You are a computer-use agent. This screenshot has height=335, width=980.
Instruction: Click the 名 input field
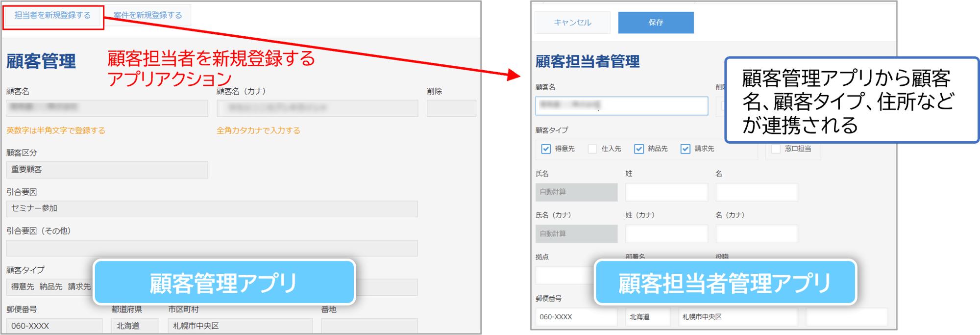757,192
